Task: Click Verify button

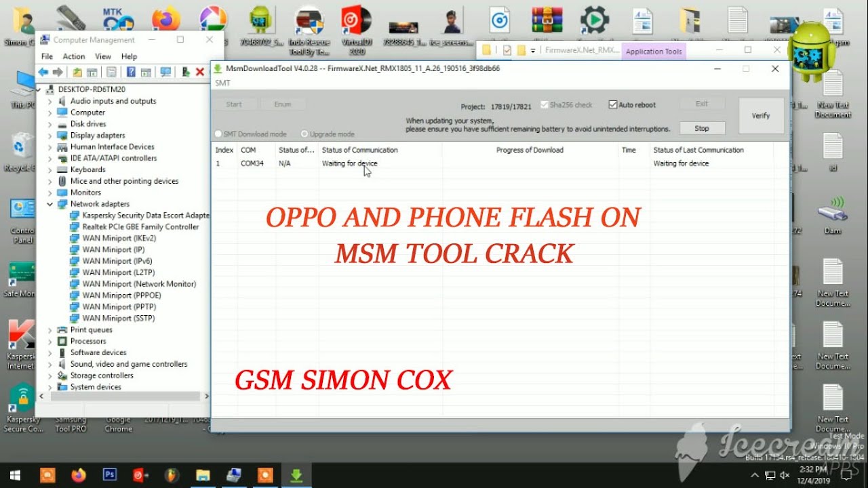Action: [x=761, y=116]
